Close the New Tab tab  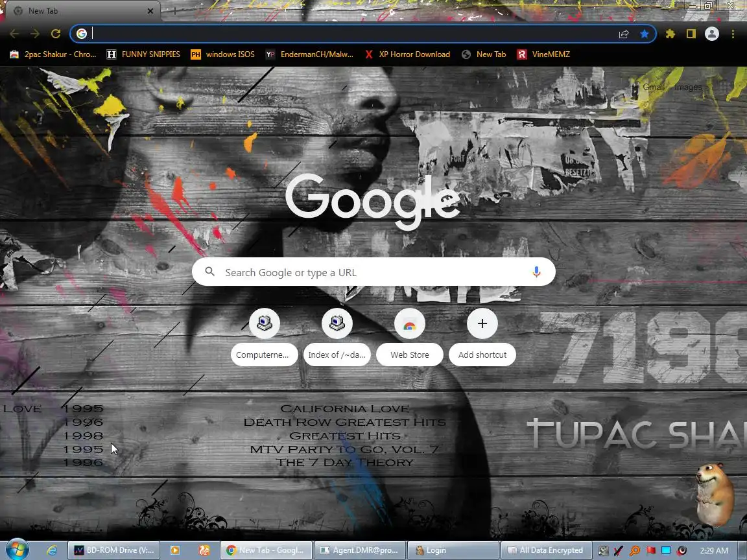click(x=150, y=10)
